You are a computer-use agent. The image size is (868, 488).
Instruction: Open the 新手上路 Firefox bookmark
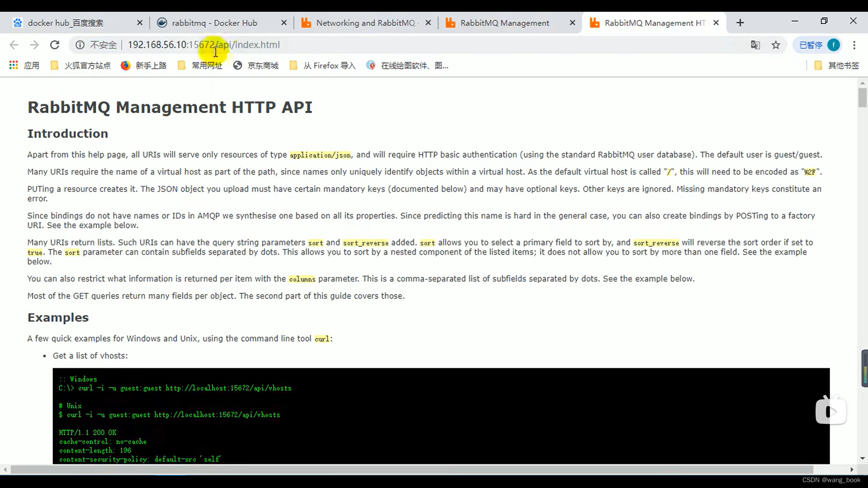coord(144,66)
